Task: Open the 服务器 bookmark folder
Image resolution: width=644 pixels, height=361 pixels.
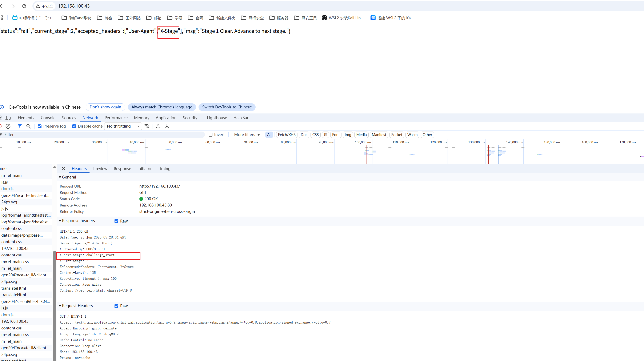Action: pos(279,18)
